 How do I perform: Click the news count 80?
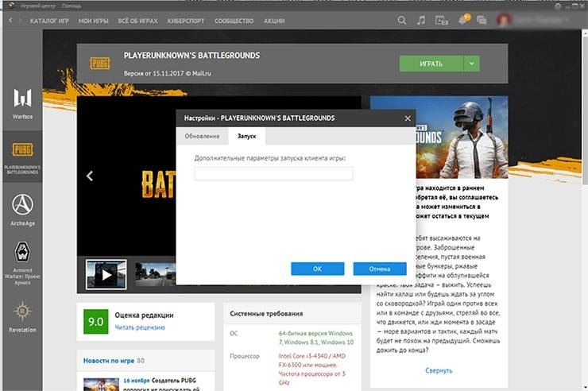[x=141, y=361]
